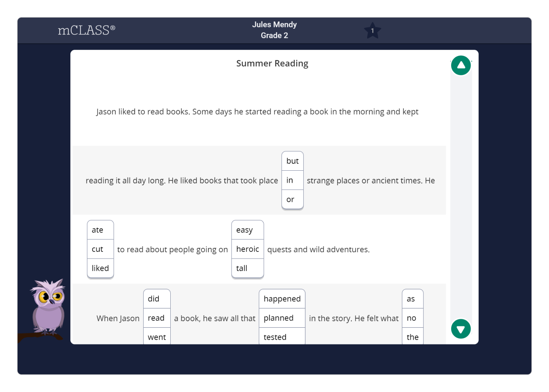Click the purple owl mascot
This screenshot has width=549, height=392.
point(48,307)
